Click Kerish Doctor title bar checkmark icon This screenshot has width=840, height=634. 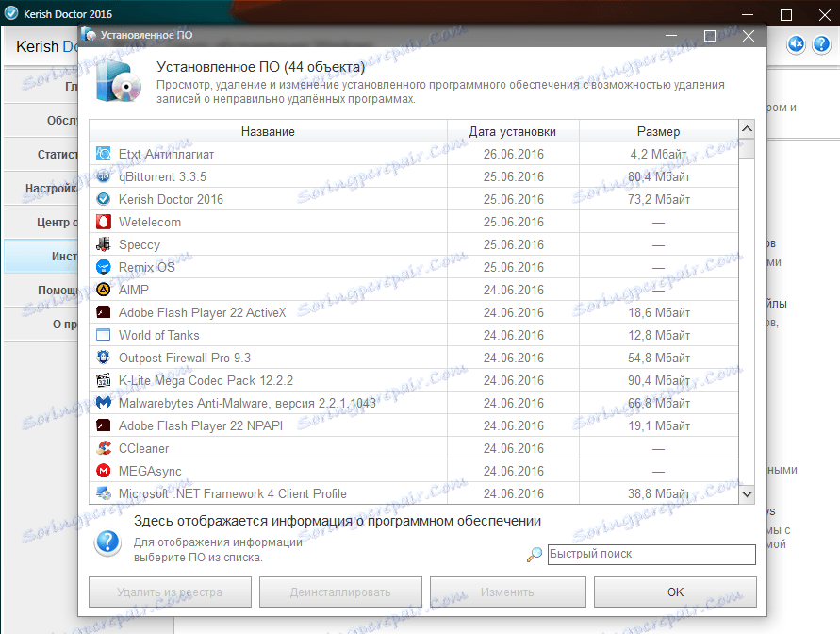(11, 13)
